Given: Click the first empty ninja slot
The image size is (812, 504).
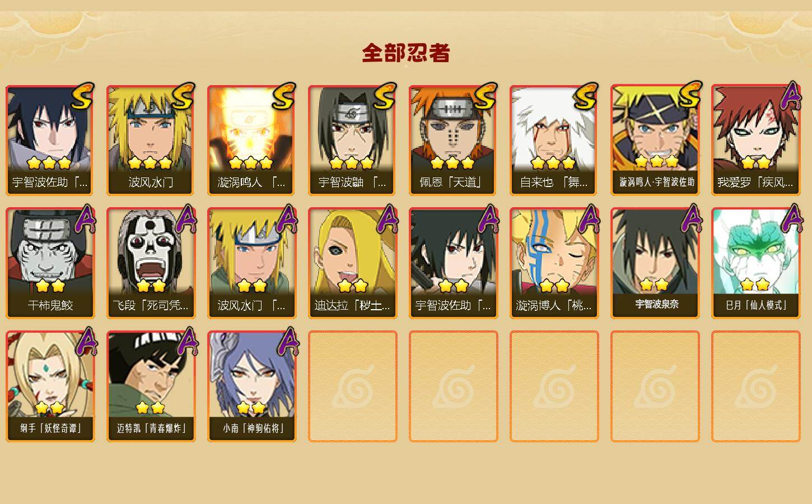Looking at the screenshot, I should click(353, 386).
